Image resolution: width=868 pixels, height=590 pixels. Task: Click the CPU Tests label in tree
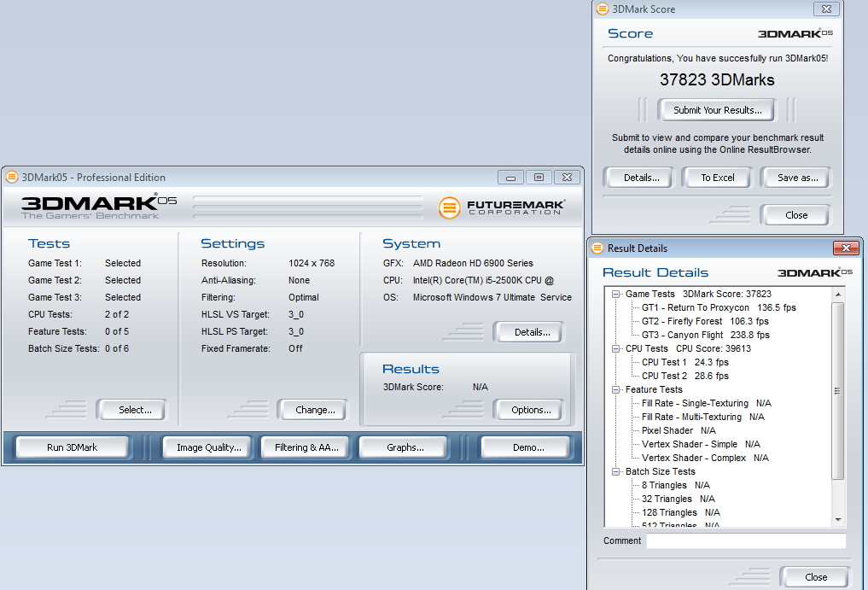[x=647, y=348]
